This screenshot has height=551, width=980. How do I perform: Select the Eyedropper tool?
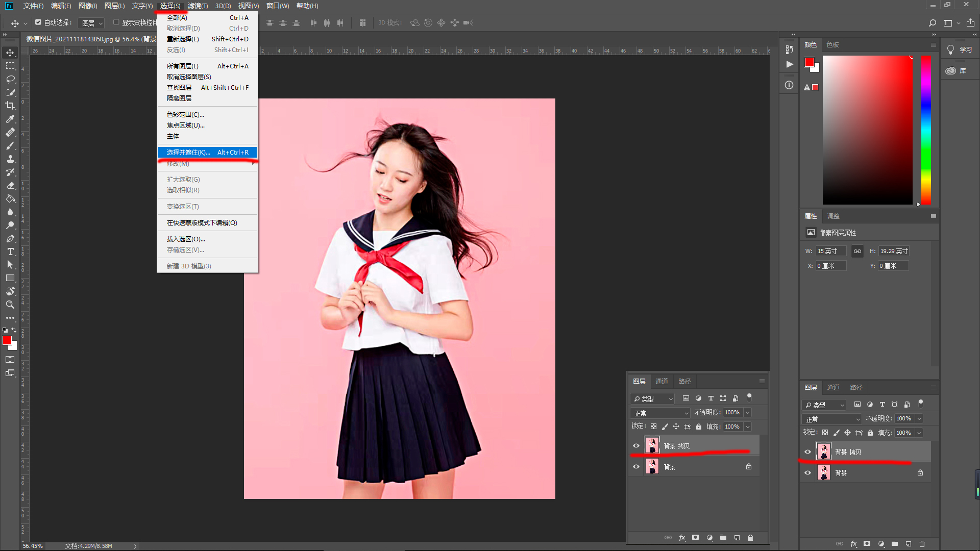[x=10, y=119]
